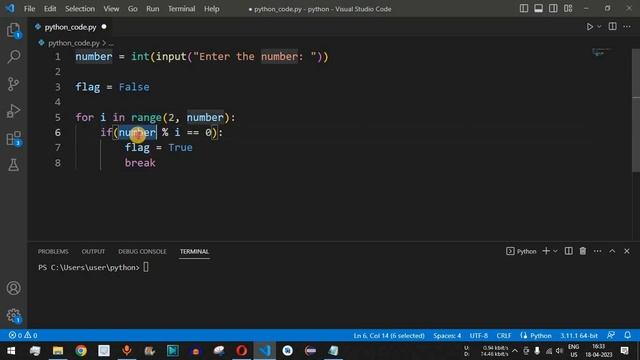Screen dimensions: 640x360
Task: Kill terminal with trash icon
Action: (583, 251)
